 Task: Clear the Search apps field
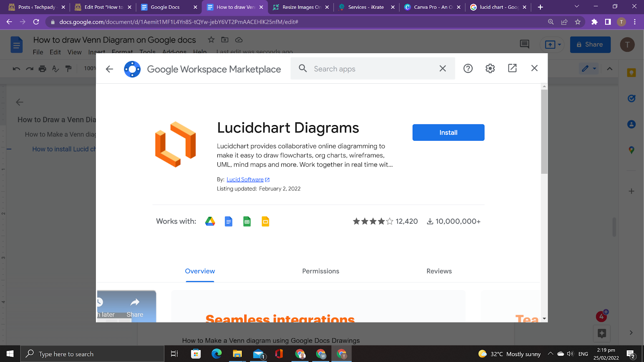pyautogui.click(x=443, y=68)
